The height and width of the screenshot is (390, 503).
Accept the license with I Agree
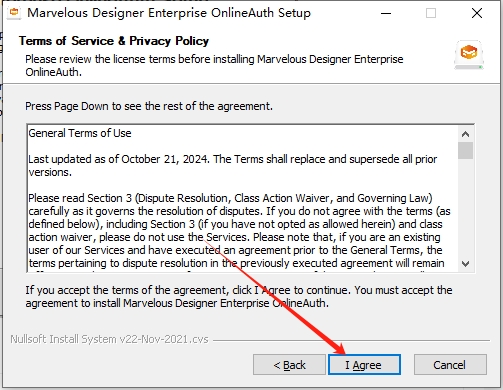(364, 365)
